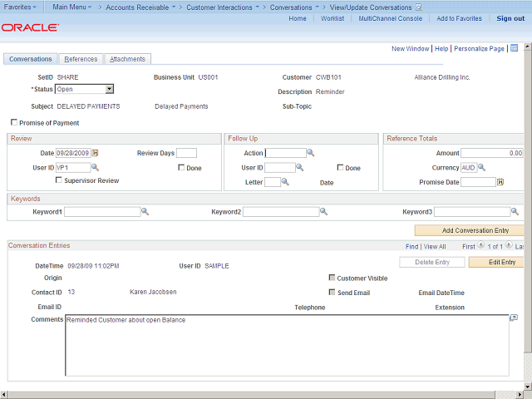Click Currency lookup magnifier icon
Viewport: 532px width, 399px height.
[481, 167]
